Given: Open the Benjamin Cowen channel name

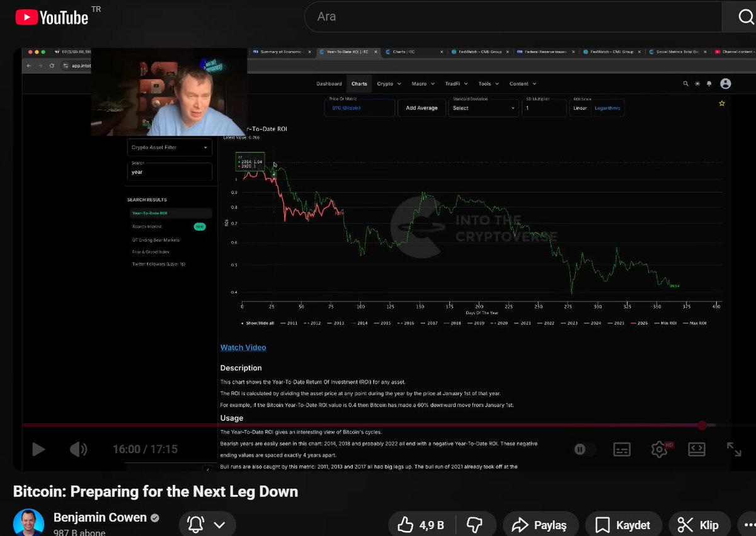Looking at the screenshot, I should click(x=100, y=518).
